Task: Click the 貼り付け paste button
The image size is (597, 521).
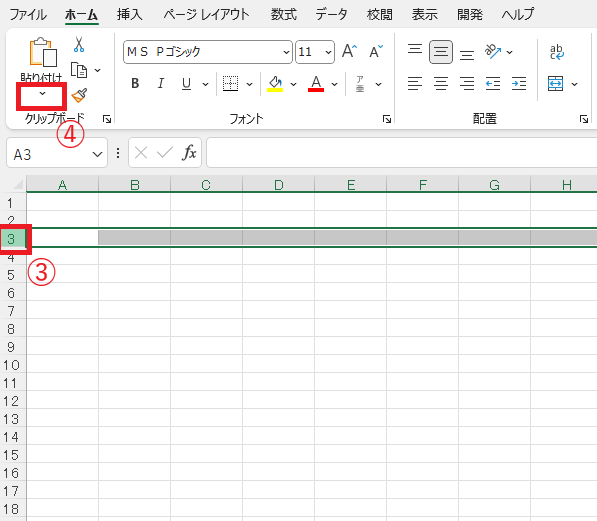Action: tap(42, 59)
